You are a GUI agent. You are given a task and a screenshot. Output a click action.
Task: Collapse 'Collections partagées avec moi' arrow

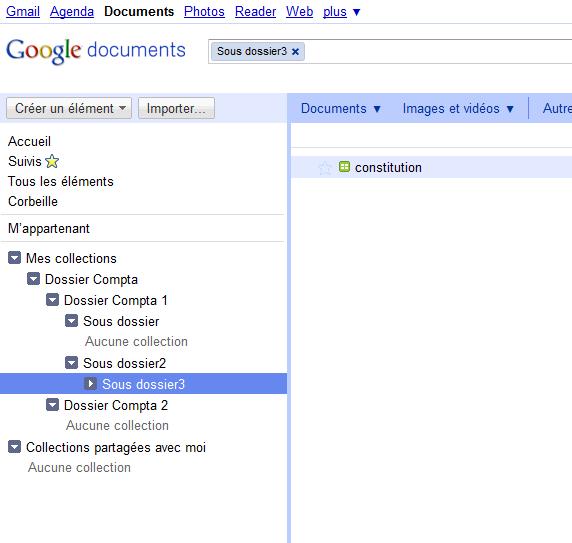pyautogui.click(x=14, y=447)
